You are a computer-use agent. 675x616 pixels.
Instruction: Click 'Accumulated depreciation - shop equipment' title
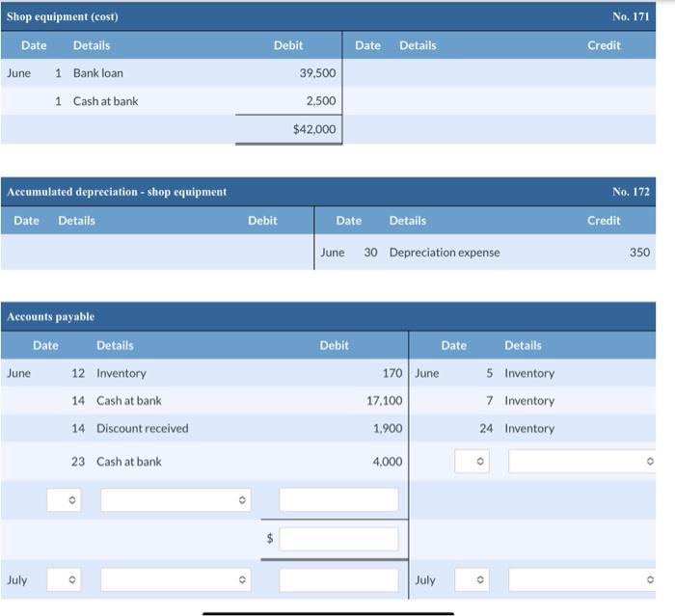(117, 192)
